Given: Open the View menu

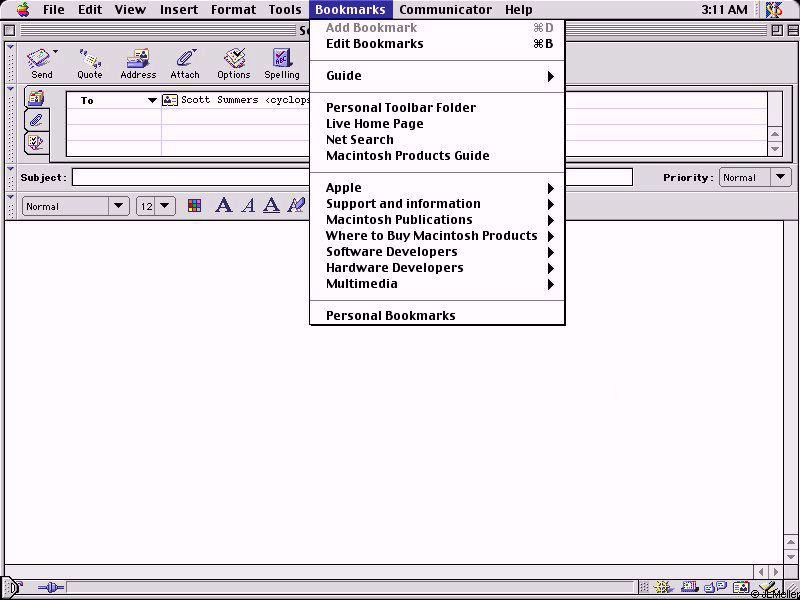Looking at the screenshot, I should click(x=130, y=9).
